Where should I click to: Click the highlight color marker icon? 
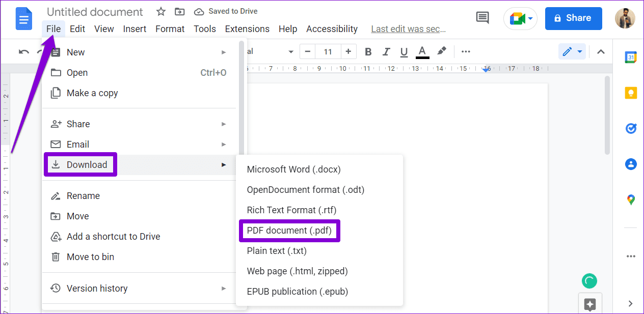(x=442, y=51)
